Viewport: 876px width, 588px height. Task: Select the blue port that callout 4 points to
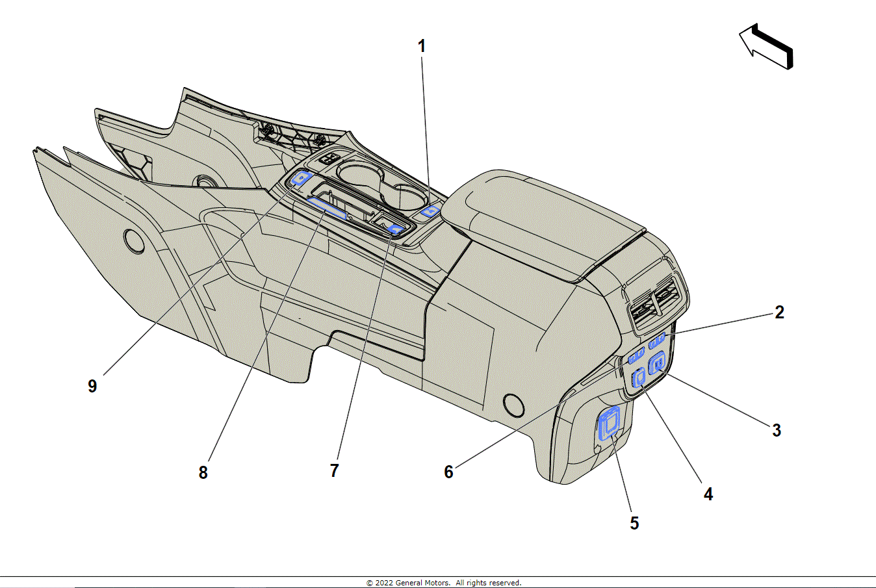(x=639, y=376)
